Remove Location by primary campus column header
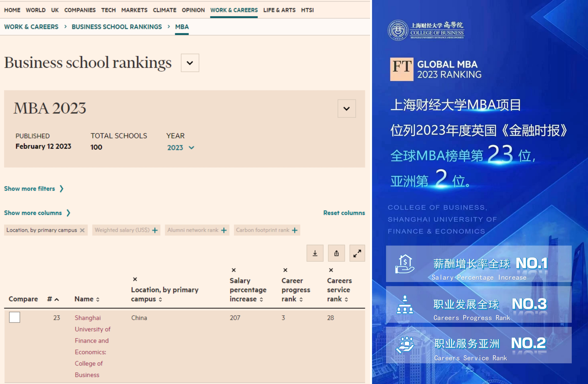This screenshot has width=588, height=384. point(135,279)
